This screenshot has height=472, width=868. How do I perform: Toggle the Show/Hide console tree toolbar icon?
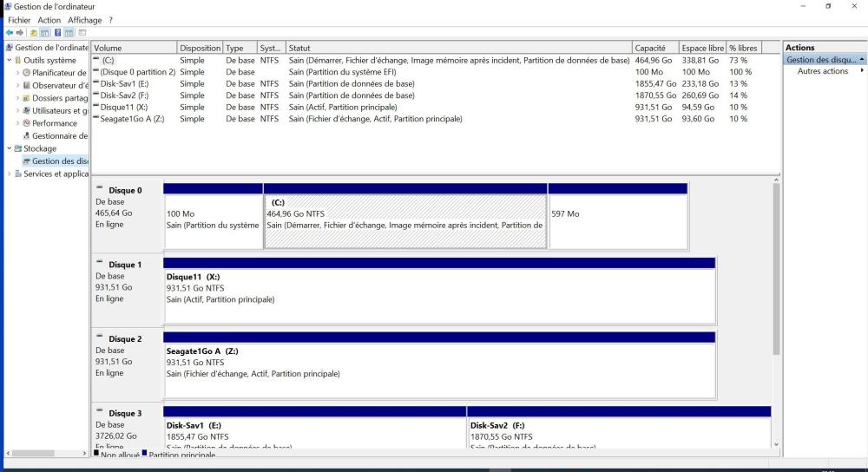45,33
